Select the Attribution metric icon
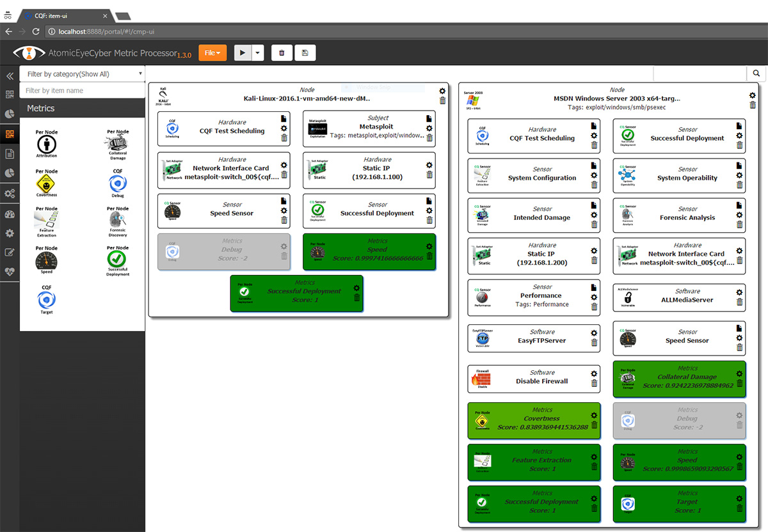 pyautogui.click(x=47, y=145)
